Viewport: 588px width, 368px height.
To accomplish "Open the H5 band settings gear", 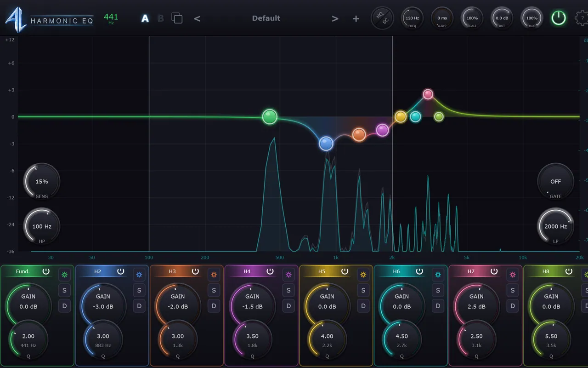I will pos(363,275).
